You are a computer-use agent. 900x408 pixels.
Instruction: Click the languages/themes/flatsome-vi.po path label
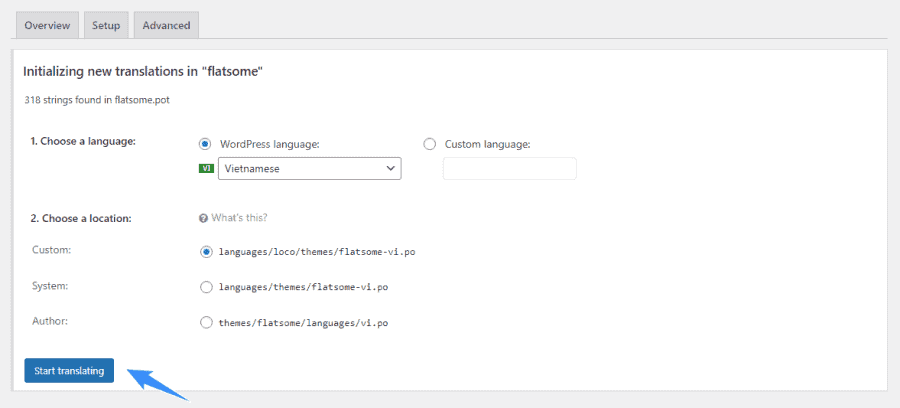(x=303, y=287)
